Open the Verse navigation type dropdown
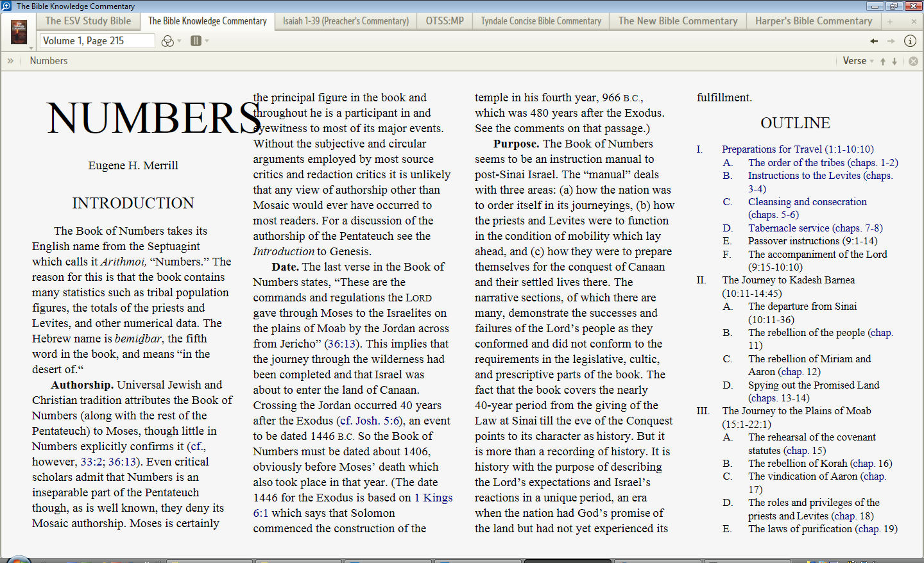This screenshot has width=924, height=563. coord(859,61)
